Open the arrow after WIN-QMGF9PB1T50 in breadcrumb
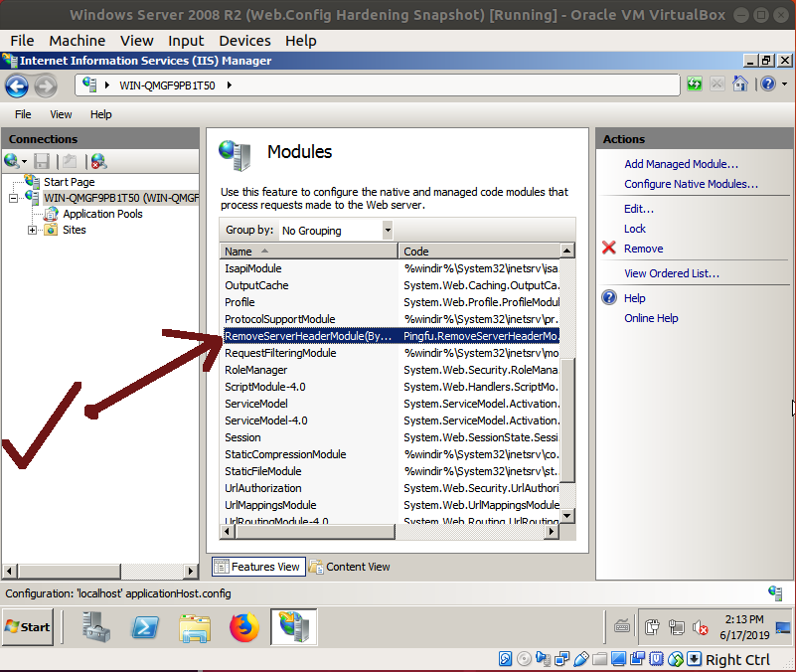 click(x=230, y=84)
